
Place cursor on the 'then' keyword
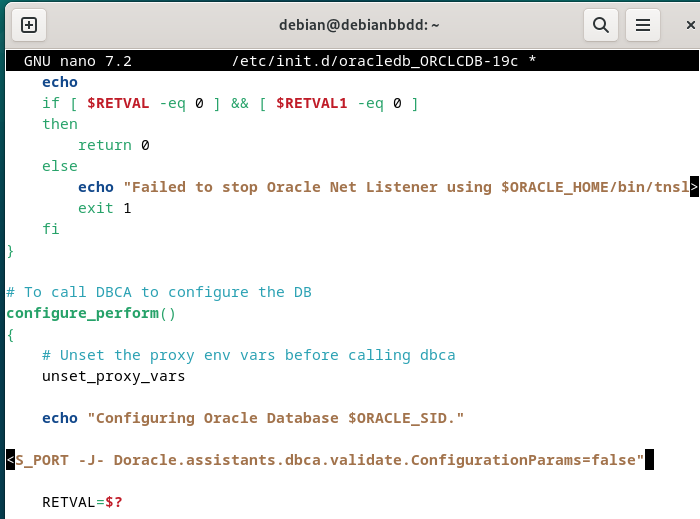click(60, 124)
